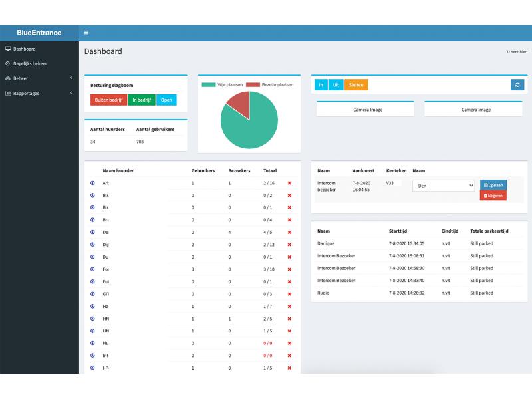Image resolution: width=532 pixels, height=399 pixels.
Task: Click the green free-places pie slice
Action: (253, 129)
